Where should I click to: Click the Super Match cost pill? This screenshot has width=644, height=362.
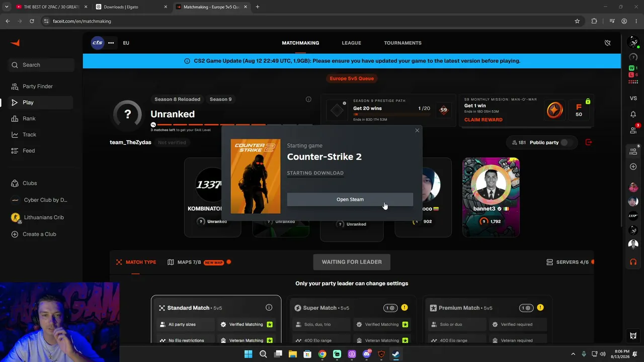click(390, 308)
